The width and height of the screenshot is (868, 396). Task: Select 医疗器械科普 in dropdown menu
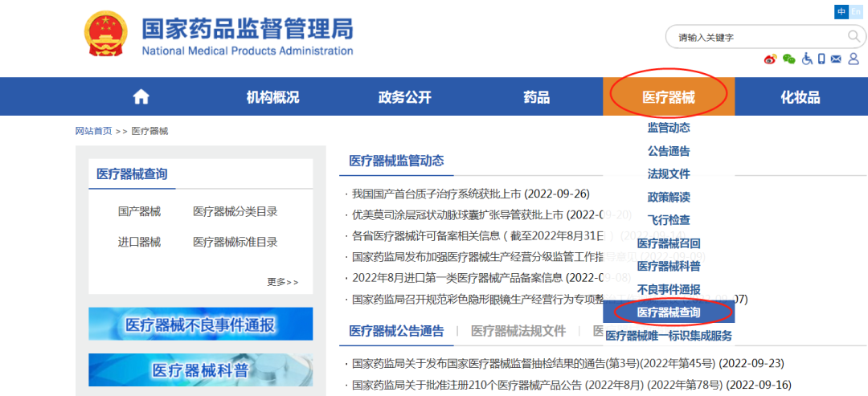(x=669, y=267)
